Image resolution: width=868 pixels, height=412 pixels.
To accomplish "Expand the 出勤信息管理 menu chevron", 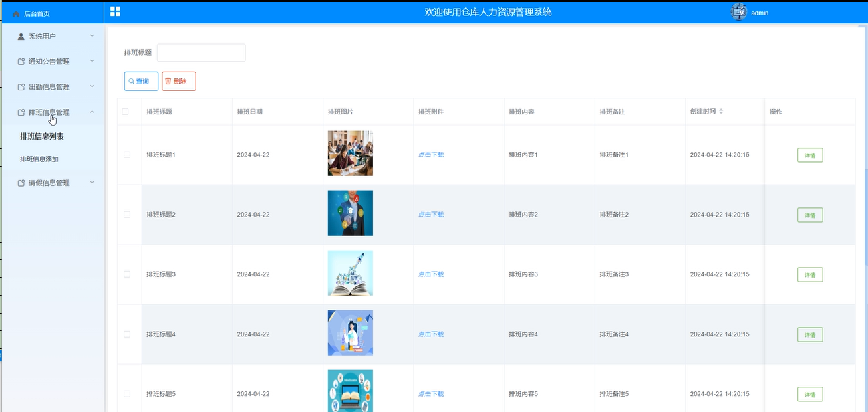I will (92, 86).
